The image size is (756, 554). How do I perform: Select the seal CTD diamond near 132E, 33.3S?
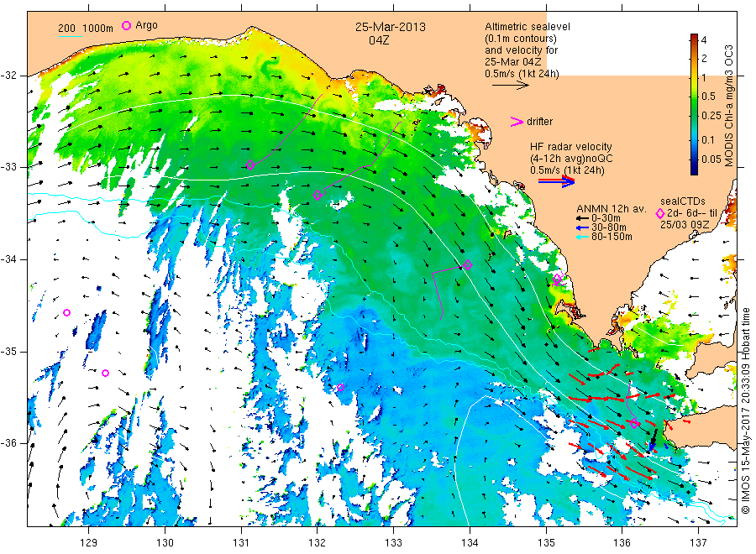click(318, 195)
